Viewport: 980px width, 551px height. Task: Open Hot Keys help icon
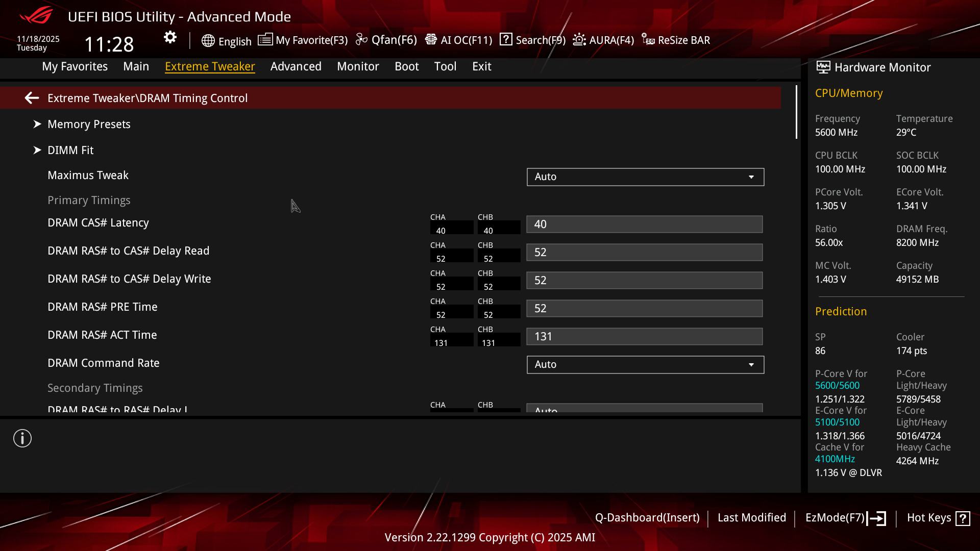(963, 518)
